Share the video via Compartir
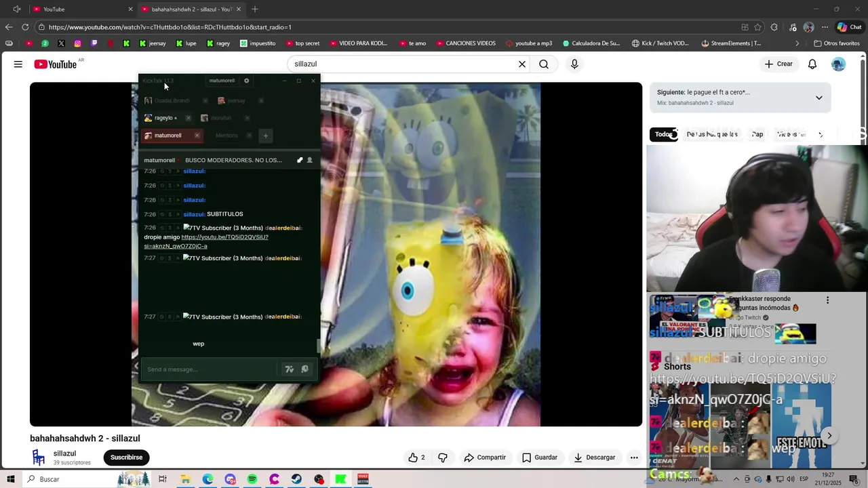The width and height of the screenshot is (868, 488). [x=485, y=457]
